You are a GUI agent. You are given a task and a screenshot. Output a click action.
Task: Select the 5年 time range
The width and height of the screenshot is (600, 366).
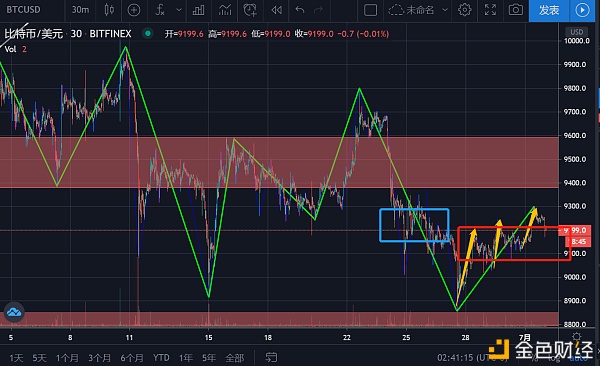pos(209,358)
